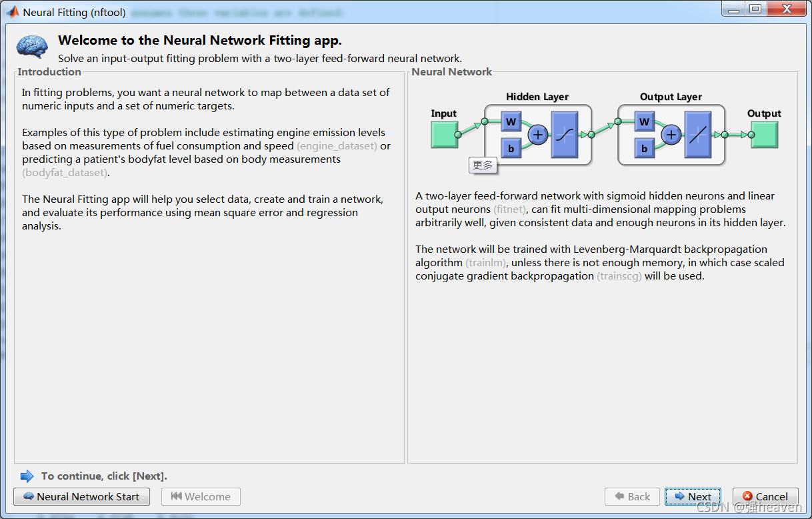Image resolution: width=812 pixels, height=519 pixels.
Task: Click the green Input block in diagram
Action: click(x=444, y=134)
